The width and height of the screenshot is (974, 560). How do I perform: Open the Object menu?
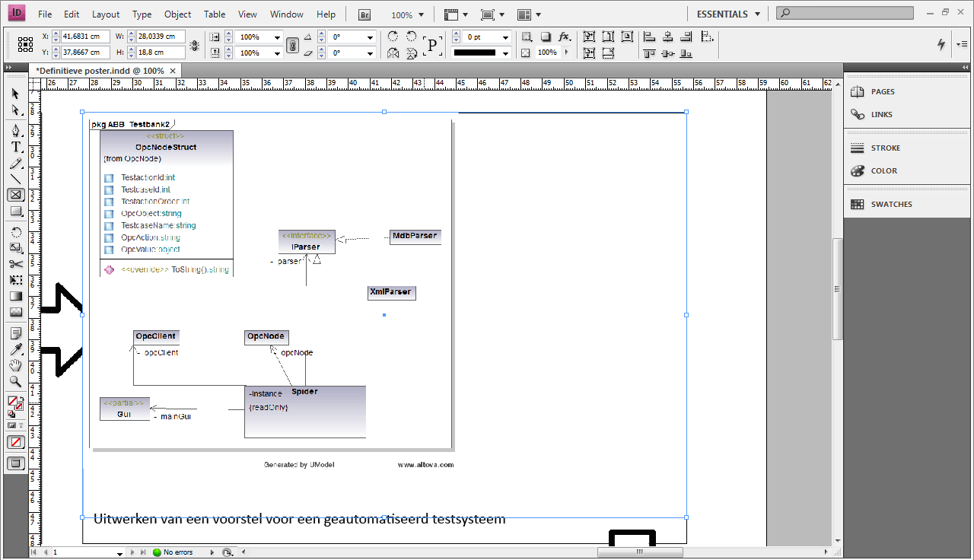[x=177, y=14]
